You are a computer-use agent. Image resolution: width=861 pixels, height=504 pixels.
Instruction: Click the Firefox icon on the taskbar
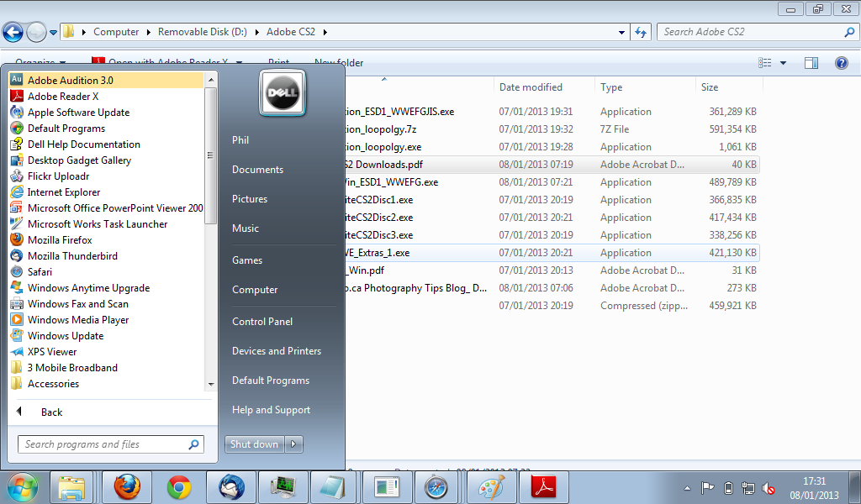127,487
